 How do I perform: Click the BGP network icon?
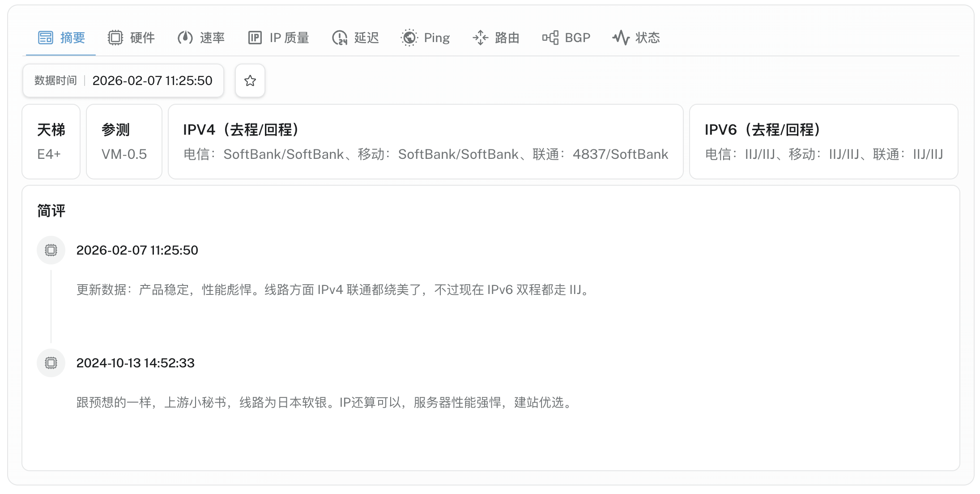click(550, 38)
